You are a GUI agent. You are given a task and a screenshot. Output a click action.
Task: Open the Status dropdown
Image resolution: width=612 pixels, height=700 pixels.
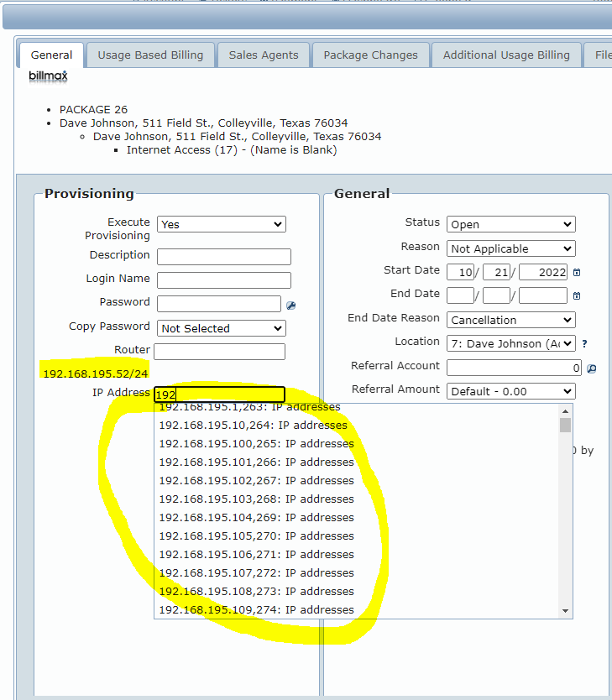click(x=510, y=224)
